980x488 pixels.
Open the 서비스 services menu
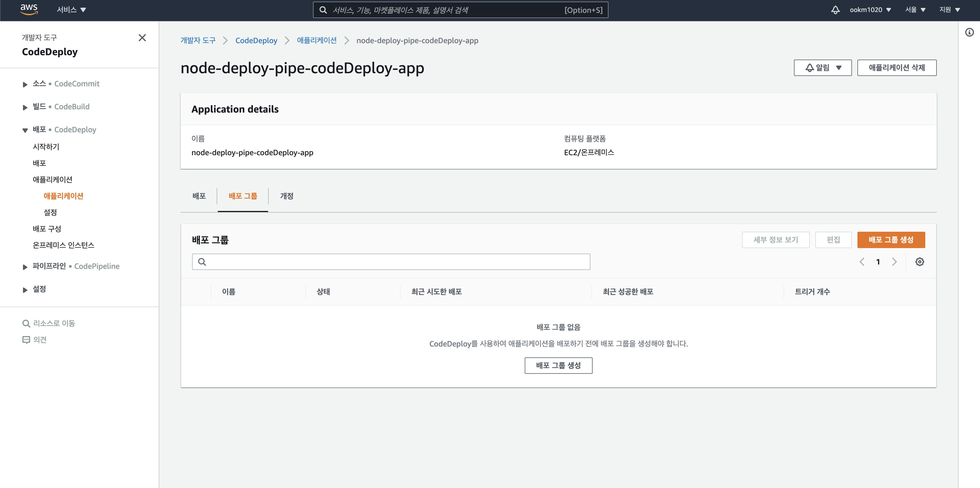coord(71,10)
